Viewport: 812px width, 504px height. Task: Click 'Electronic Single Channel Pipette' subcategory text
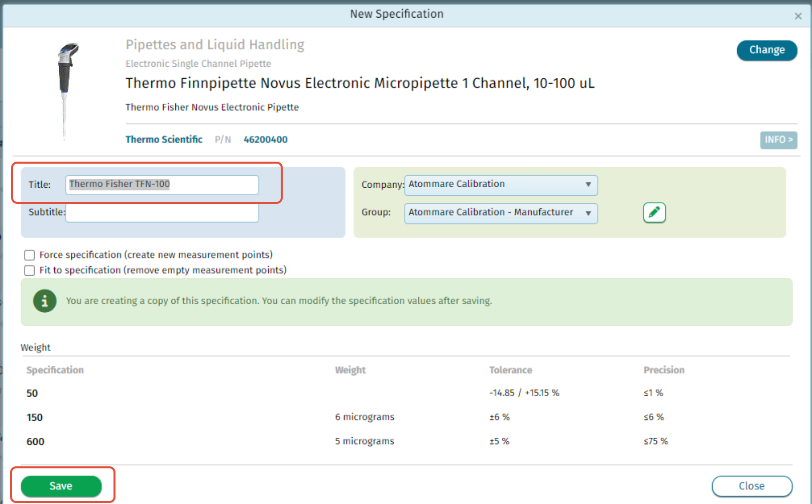198,64
